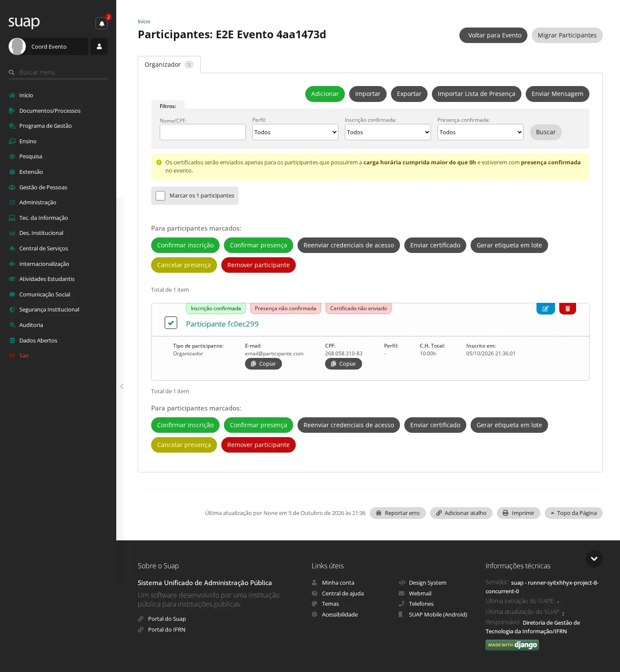Click the Enviar Mensagem button
This screenshot has width=620, height=672.
click(x=558, y=94)
